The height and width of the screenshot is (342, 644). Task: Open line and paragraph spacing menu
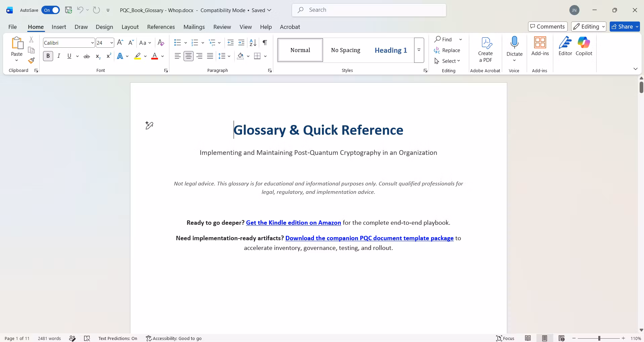coord(224,56)
